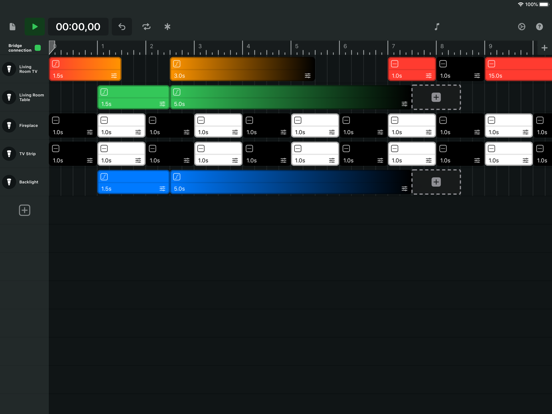Open settings sliders on orange 3.0s block
Viewport: 552px width, 414px height.
pyautogui.click(x=307, y=76)
